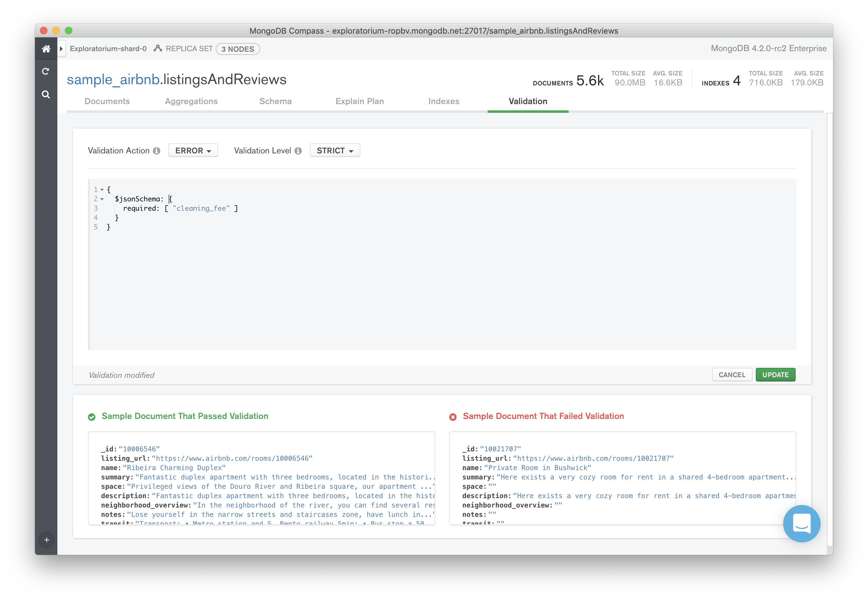Click the failed sample _id "10021707"
868x601 pixels.
point(500,449)
